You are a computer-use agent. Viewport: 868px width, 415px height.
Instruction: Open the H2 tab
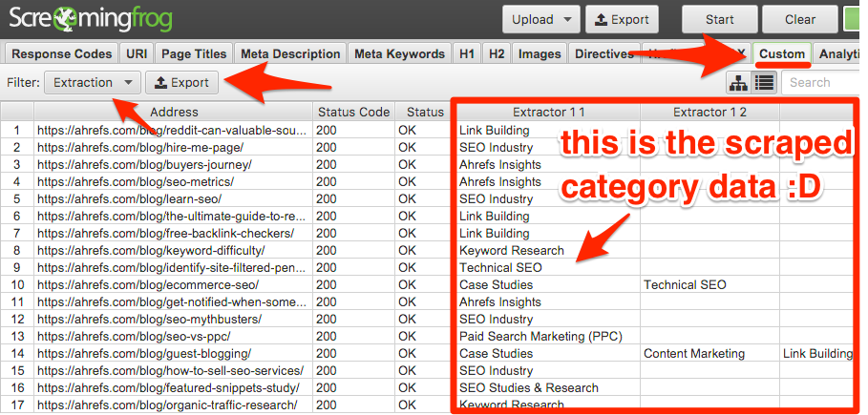(497, 54)
